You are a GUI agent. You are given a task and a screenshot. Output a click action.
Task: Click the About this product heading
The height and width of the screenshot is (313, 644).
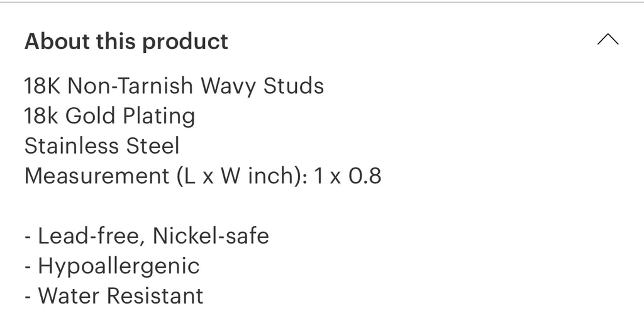[126, 42]
